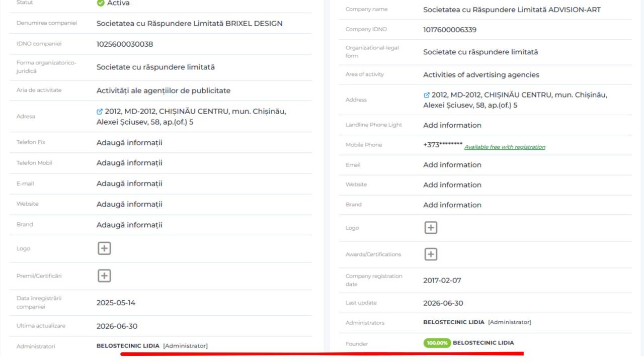Select the IDNO value 1025600030038
This screenshot has width=644, height=362.
coord(125,44)
